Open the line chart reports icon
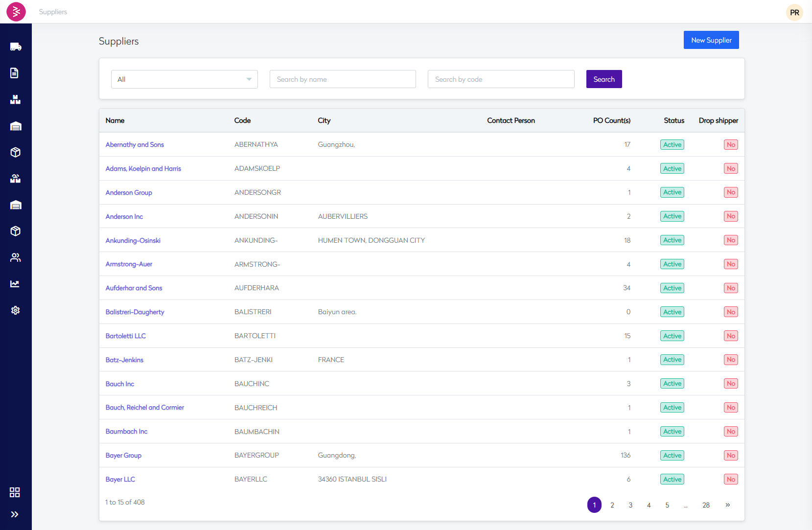The image size is (812, 530). pyautogui.click(x=15, y=284)
